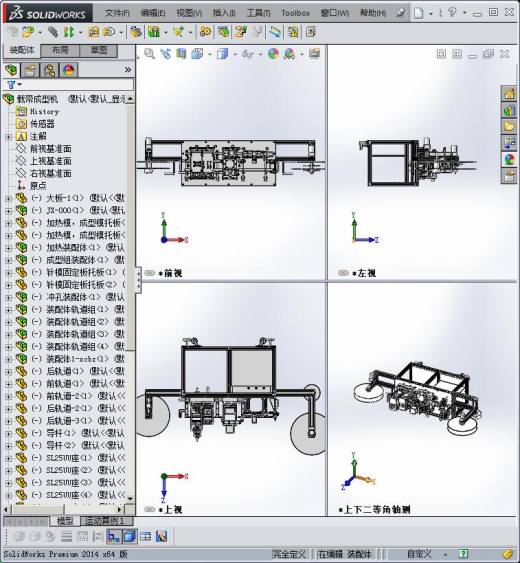Click the Reference Geometry icon
520x563 pixels.
[178, 32]
